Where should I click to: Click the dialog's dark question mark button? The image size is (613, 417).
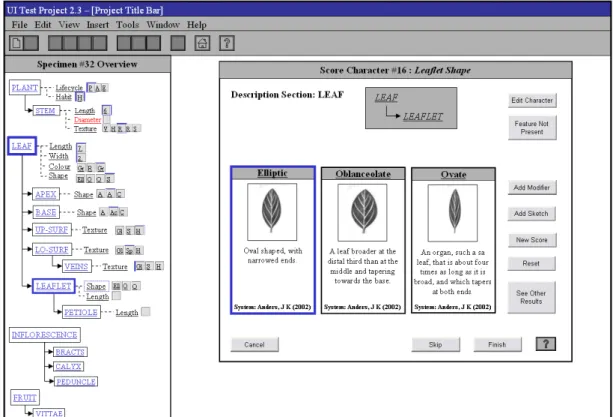click(x=546, y=344)
